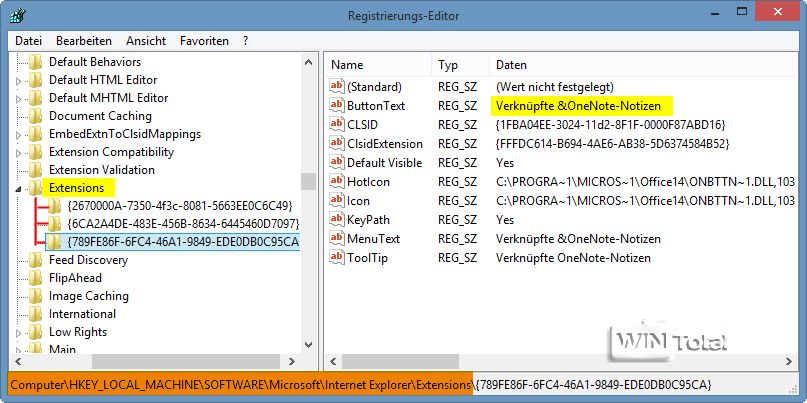Click the ab icon next to CLSID
This screenshot has height=403, width=807.
(x=337, y=125)
